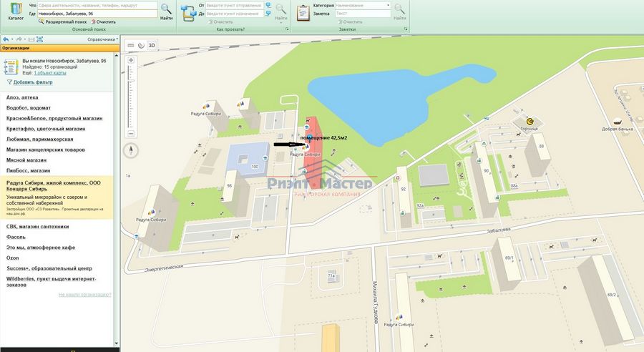Select СВК, магазин сантехники
This screenshot has width=644, height=352.
pyautogui.click(x=37, y=226)
